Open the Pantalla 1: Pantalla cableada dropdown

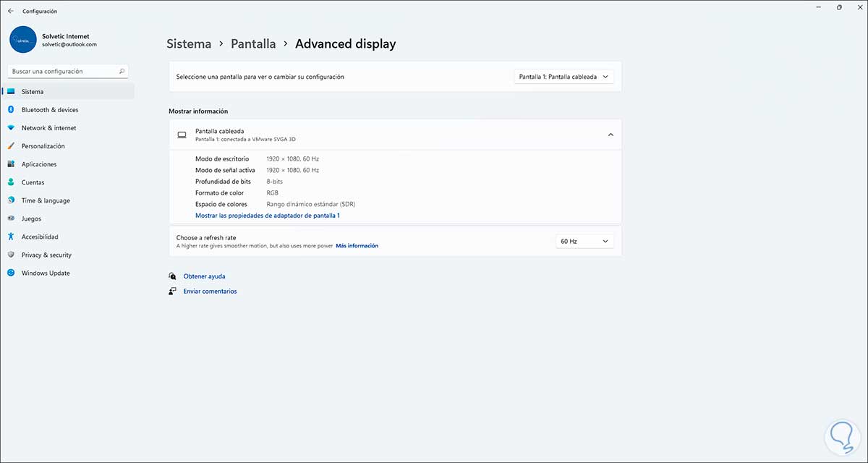pyautogui.click(x=563, y=77)
